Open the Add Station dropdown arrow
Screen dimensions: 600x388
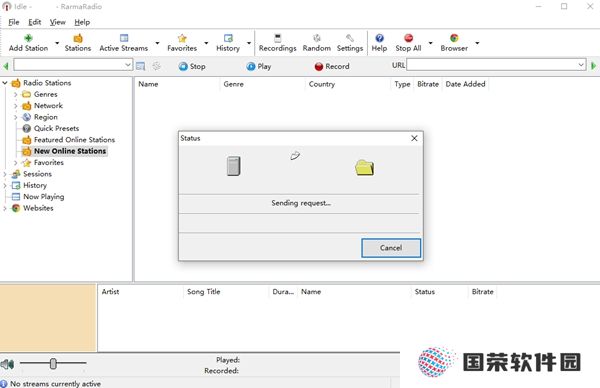[x=57, y=42]
